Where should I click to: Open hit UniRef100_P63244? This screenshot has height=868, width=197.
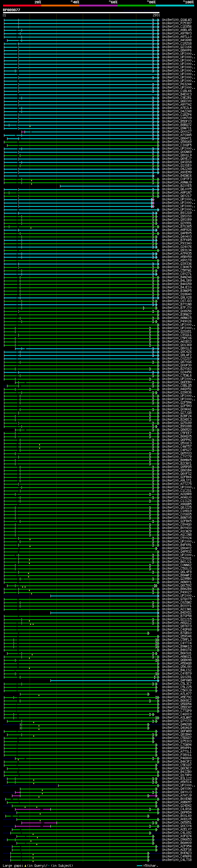[x=177, y=84]
